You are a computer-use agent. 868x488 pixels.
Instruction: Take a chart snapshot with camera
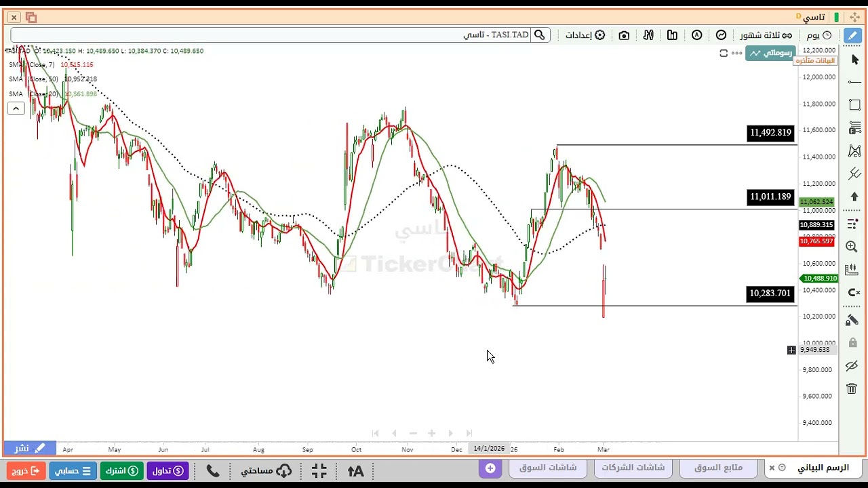pos(624,35)
